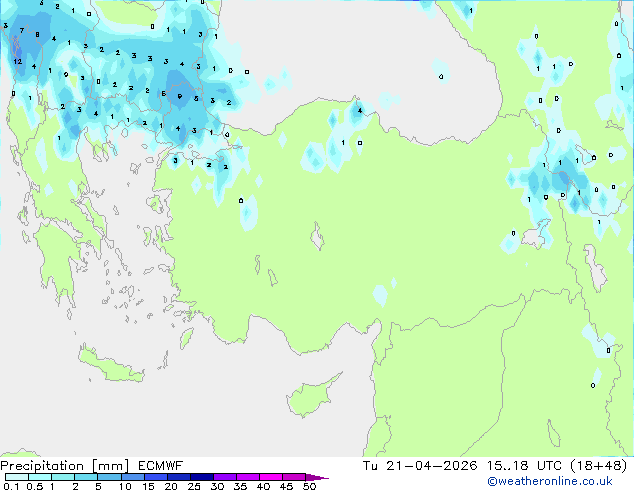Pick the 20–25 mm dark blue legend swatch
Screen dimensions: 634x490
pos(179,477)
